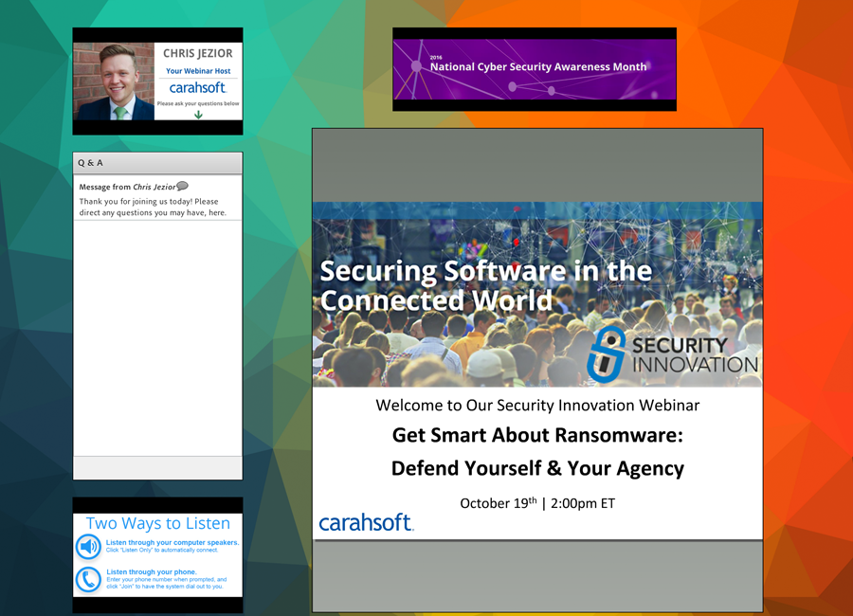Image resolution: width=853 pixels, height=616 pixels.
Task: Click "Listen through your phone" text
Action: pos(152,571)
